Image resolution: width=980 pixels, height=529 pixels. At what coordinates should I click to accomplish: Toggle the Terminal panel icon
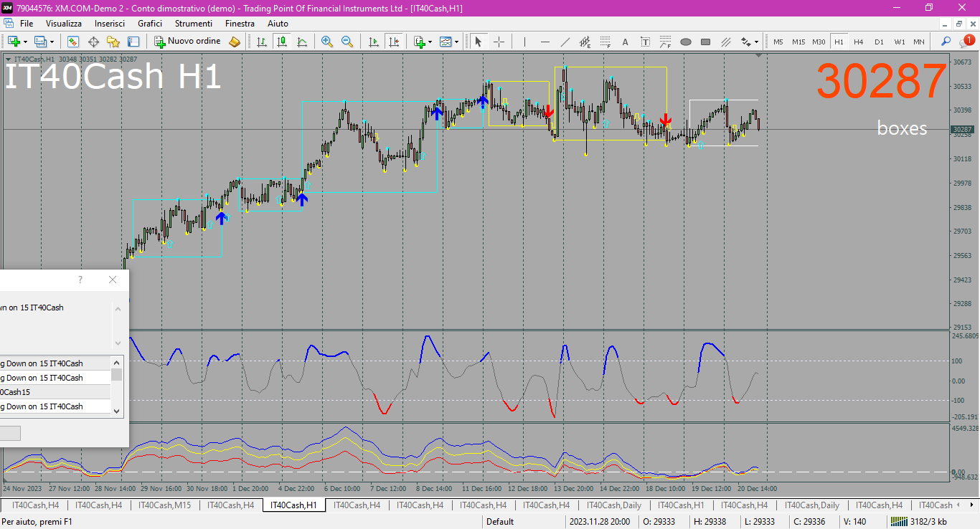[133, 42]
